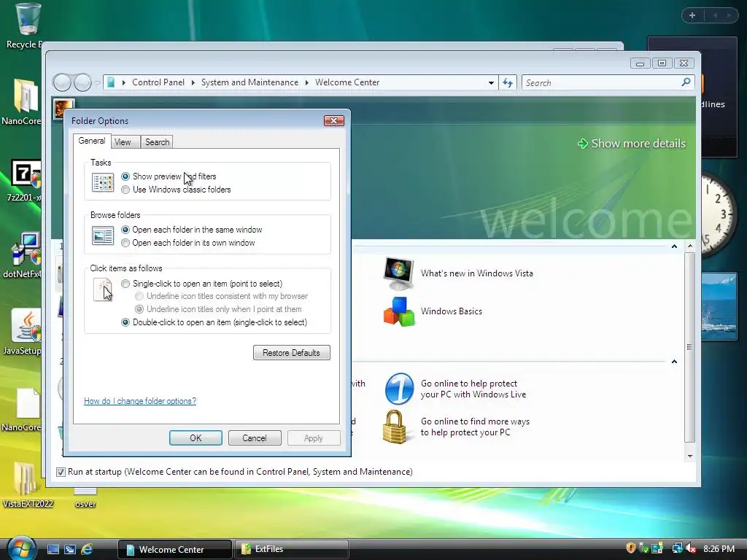Screen dimensions: 747x560
Task: Open the General tab in Folder Options
Action: pyautogui.click(x=91, y=141)
